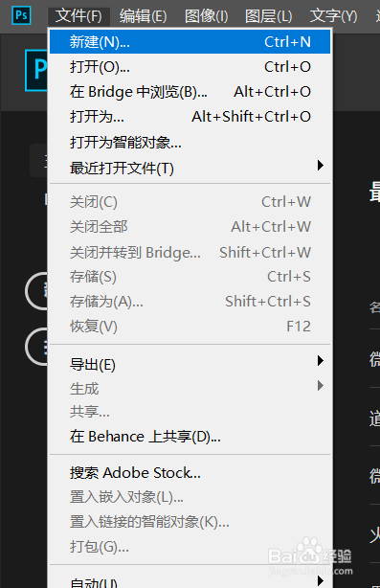
Task: Select 打开为... menu entry
Action: click(190, 117)
